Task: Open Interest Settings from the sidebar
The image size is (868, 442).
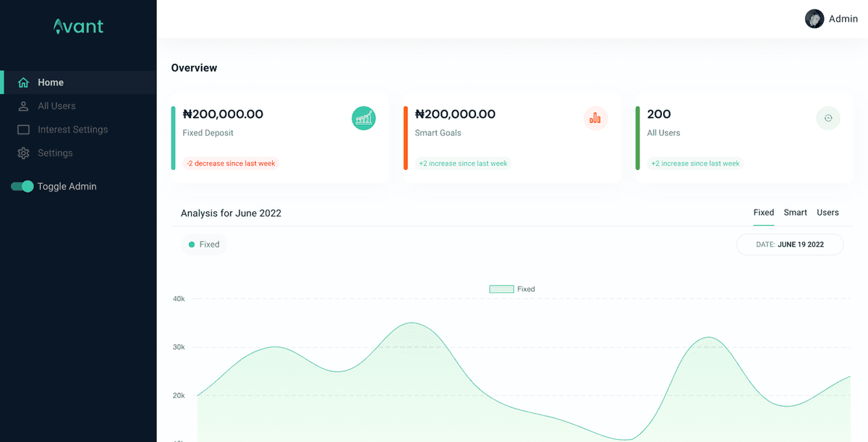Action: point(72,129)
